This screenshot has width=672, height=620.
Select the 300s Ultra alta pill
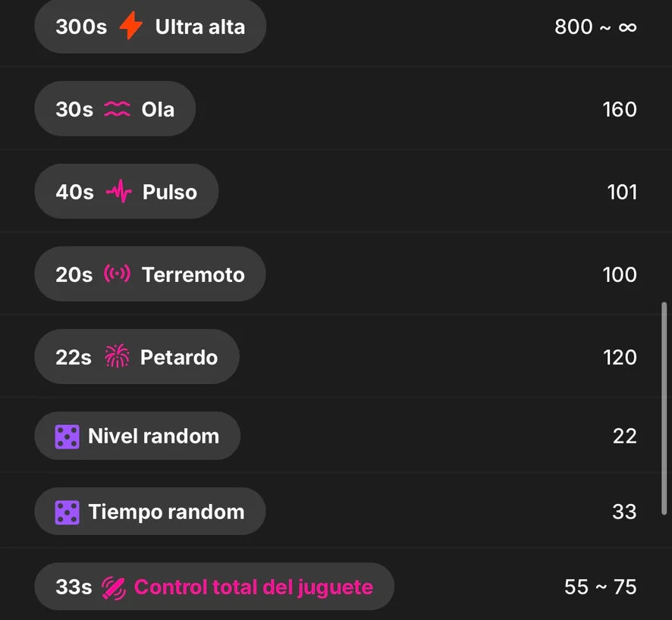(x=150, y=27)
